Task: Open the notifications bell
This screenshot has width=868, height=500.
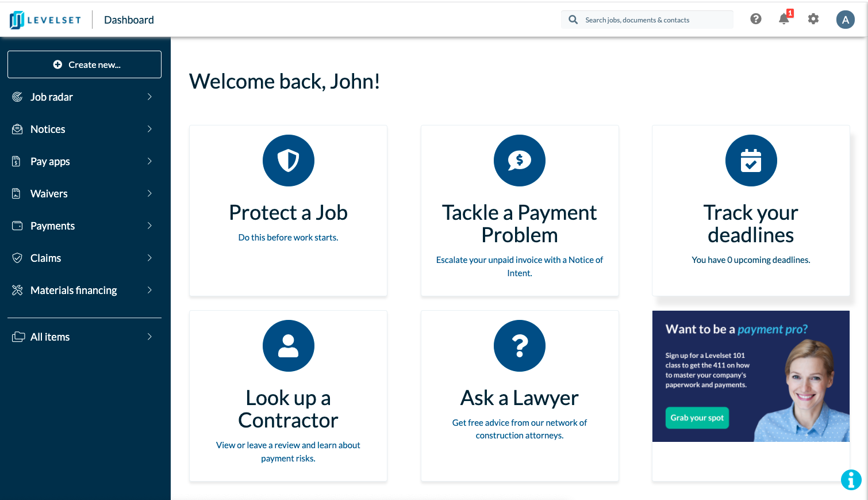Action: point(784,19)
